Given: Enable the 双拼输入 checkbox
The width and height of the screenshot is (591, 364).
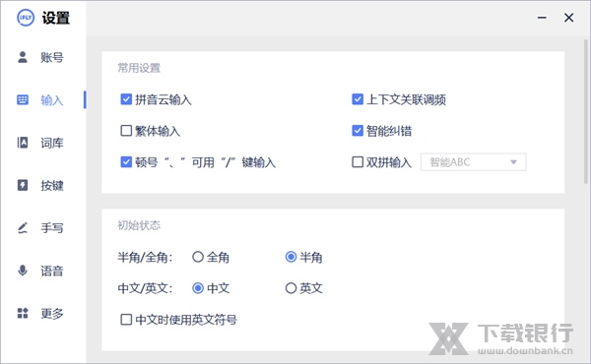Looking at the screenshot, I should pyautogui.click(x=358, y=162).
